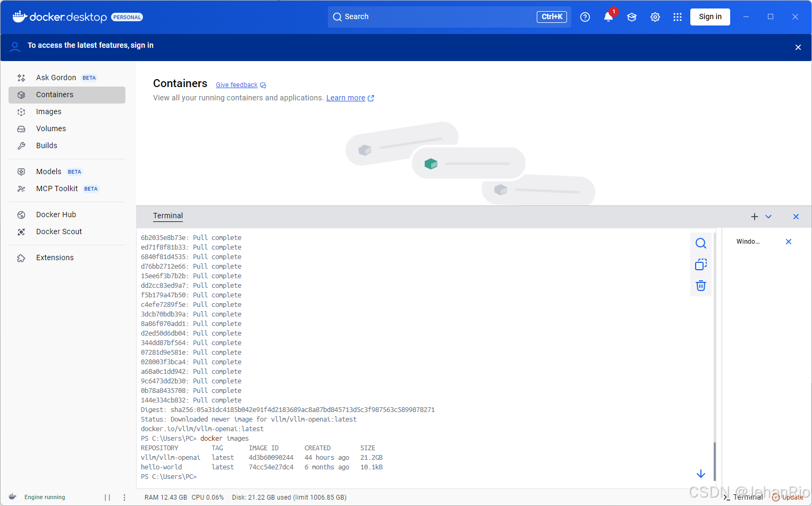
Task: Click the whale engine status icon
Action: tap(13, 497)
